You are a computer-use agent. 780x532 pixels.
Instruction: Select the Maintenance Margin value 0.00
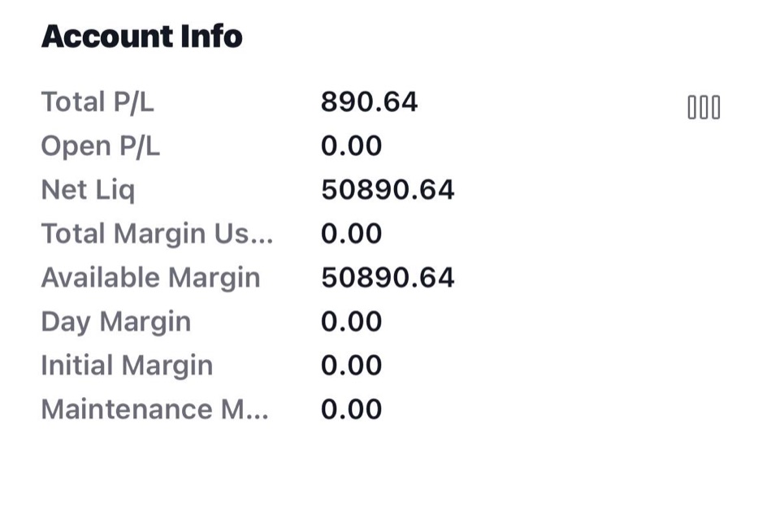pos(351,409)
